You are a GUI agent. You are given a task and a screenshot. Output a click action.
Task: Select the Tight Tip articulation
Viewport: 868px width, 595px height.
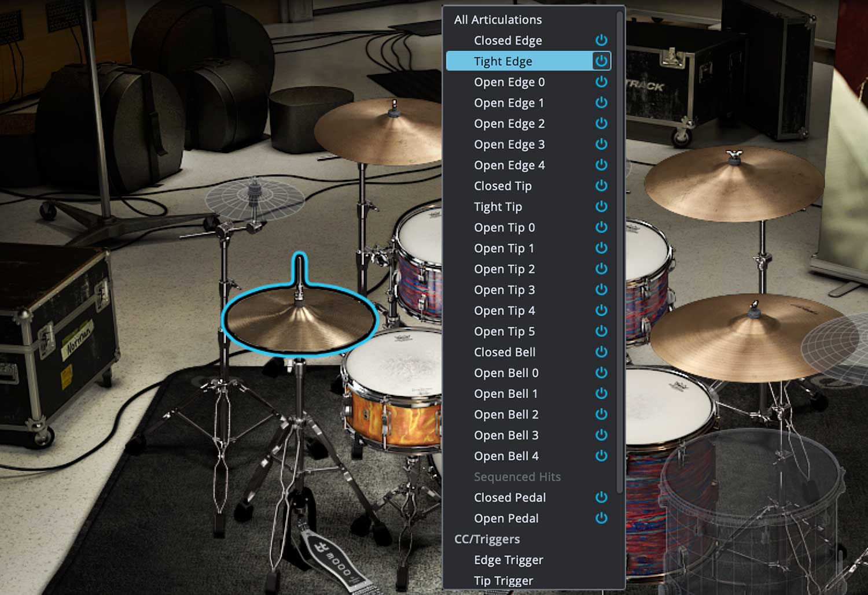pyautogui.click(x=498, y=207)
